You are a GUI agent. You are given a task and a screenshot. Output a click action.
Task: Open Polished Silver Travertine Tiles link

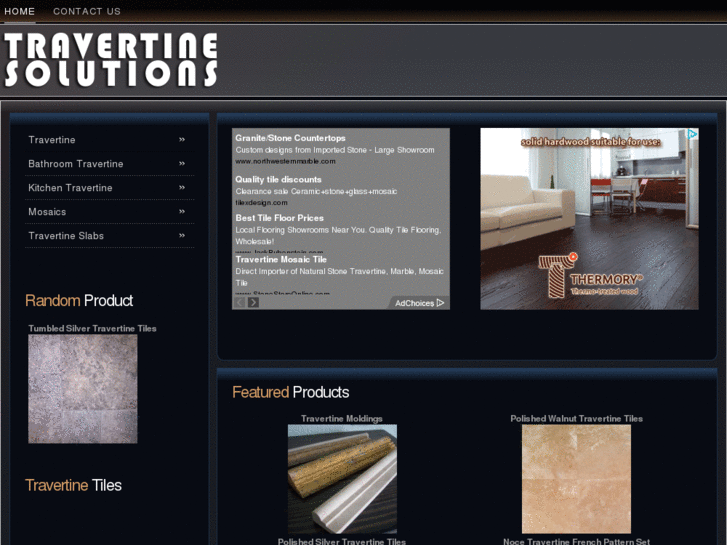tap(342, 541)
